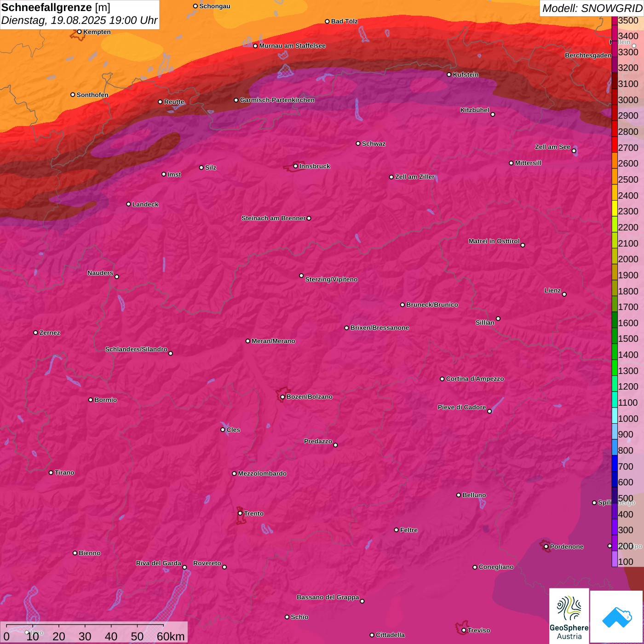This screenshot has height=644, width=644.
Task: Click the Treviso city marker
Action: coord(464,630)
